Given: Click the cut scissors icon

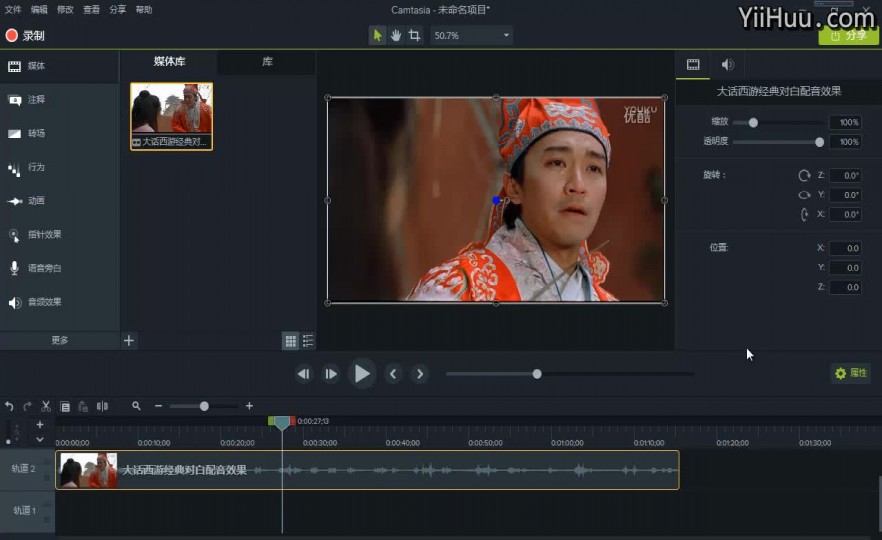Looking at the screenshot, I should [x=46, y=406].
